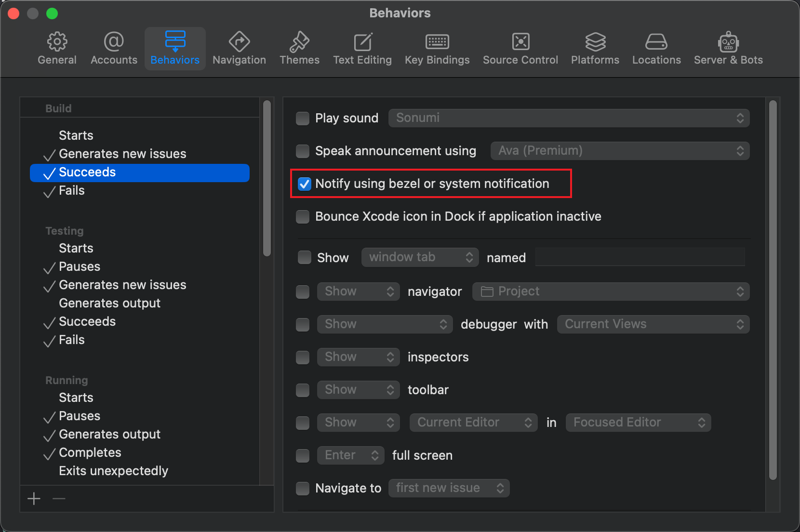Uncheck Notify using bezel or system notification
The height and width of the screenshot is (532, 800).
tap(304, 184)
